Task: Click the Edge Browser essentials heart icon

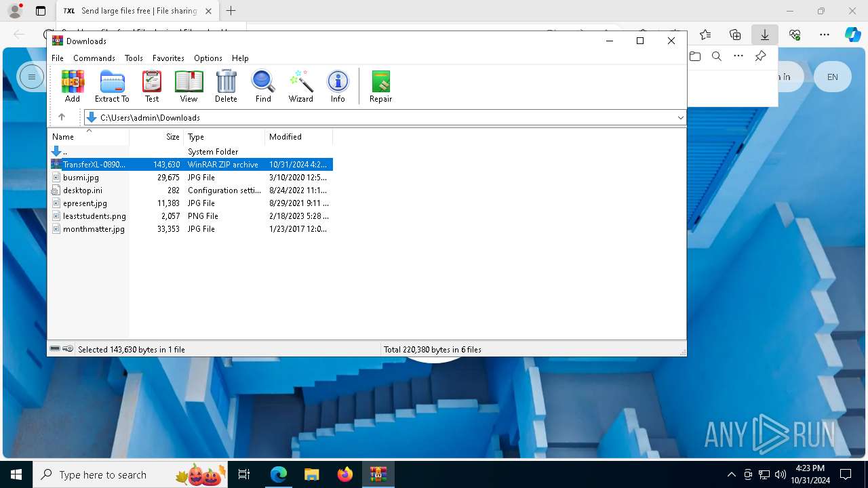Action: pos(795,35)
